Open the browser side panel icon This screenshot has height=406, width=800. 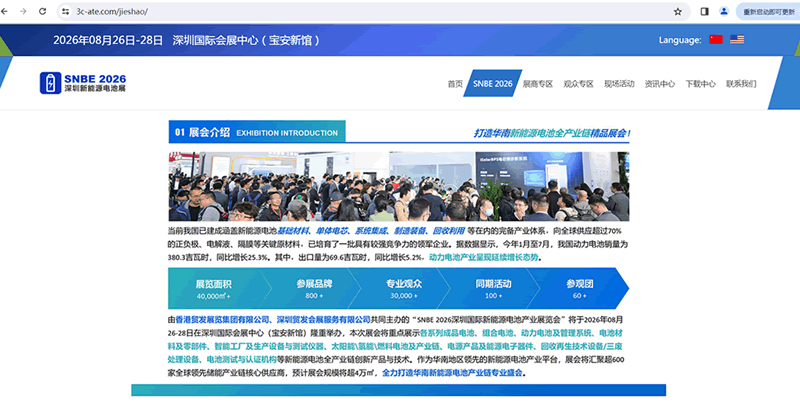pyautogui.click(x=704, y=11)
